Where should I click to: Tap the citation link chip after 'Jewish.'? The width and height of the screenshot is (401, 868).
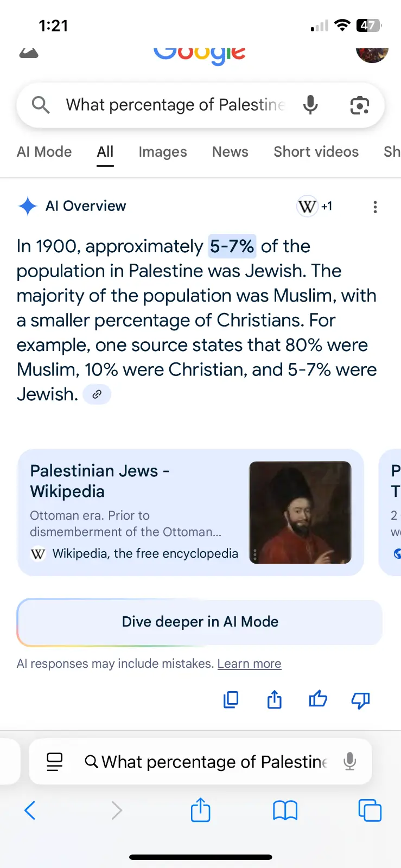tap(97, 394)
